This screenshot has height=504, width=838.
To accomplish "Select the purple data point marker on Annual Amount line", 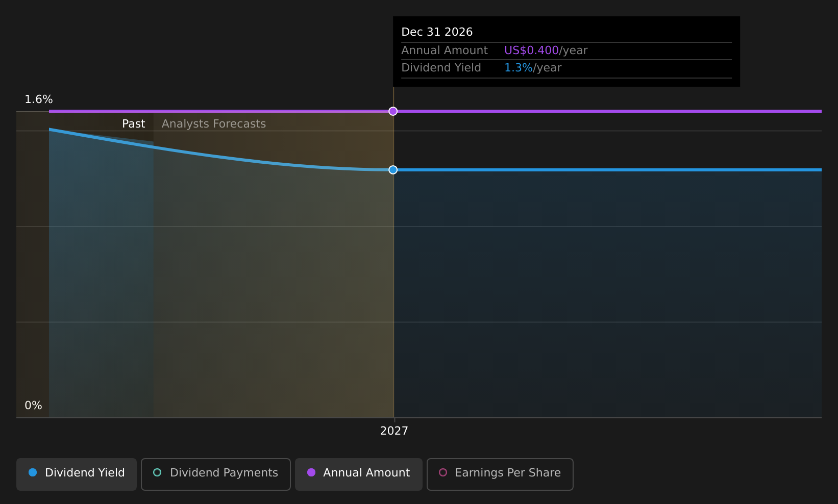I will tap(393, 111).
